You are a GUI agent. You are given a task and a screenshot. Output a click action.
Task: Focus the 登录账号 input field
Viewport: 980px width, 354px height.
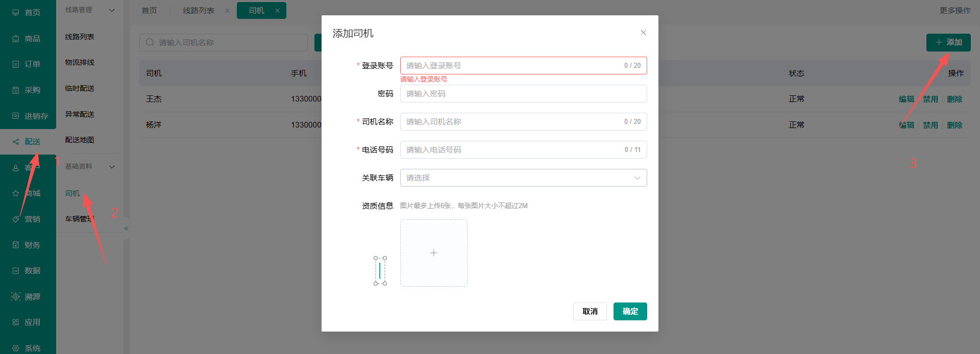pyautogui.click(x=523, y=65)
